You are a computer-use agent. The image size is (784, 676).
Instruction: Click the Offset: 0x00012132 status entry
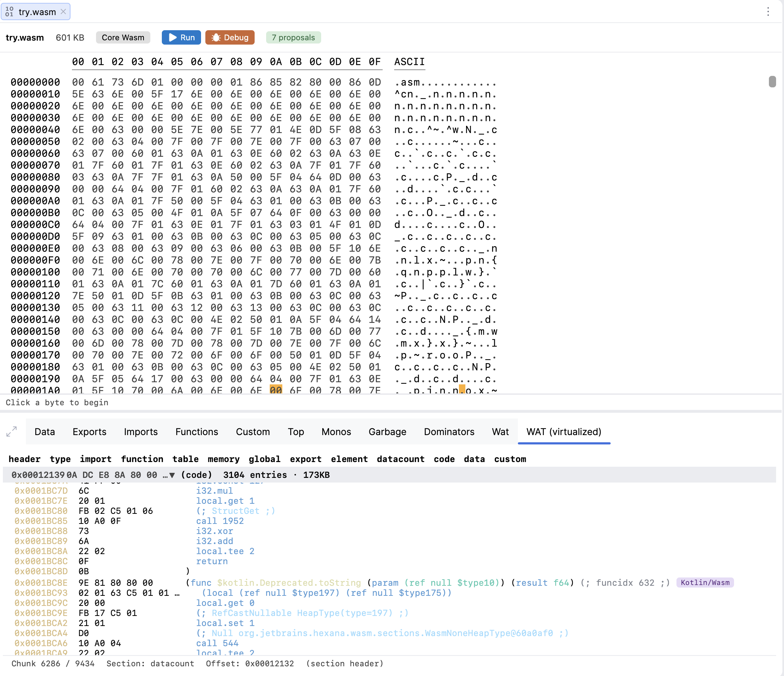click(250, 663)
